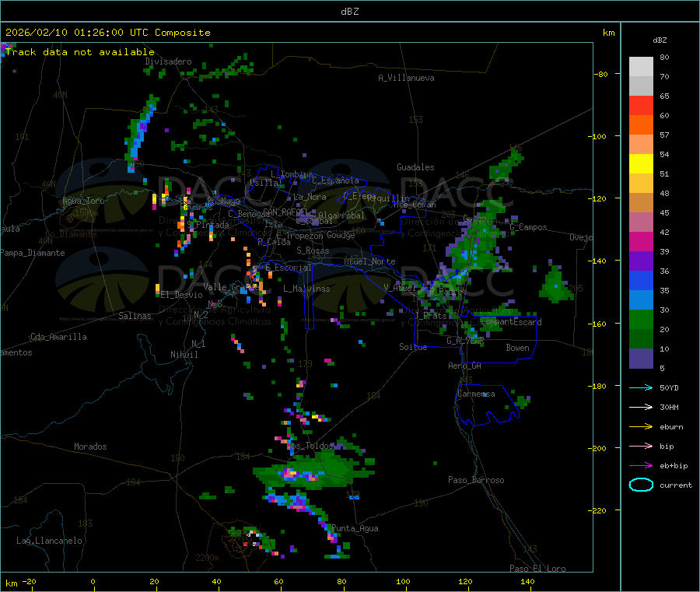Click the 'Carmensa' map label
This screenshot has width=700, height=592.
(x=476, y=394)
